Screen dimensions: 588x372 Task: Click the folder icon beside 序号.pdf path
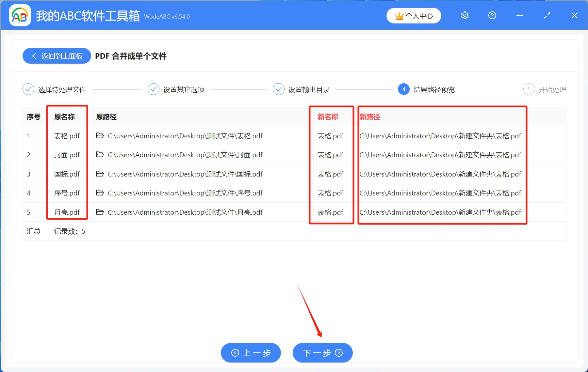[100, 193]
